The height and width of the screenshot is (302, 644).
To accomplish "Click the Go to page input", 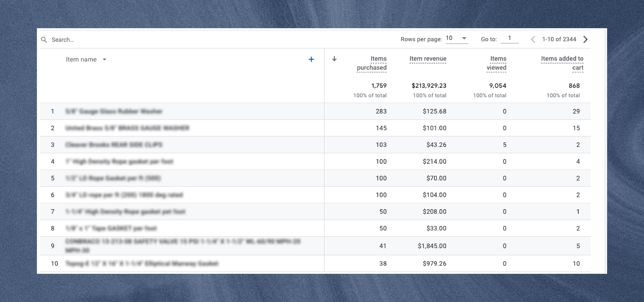I will [510, 38].
